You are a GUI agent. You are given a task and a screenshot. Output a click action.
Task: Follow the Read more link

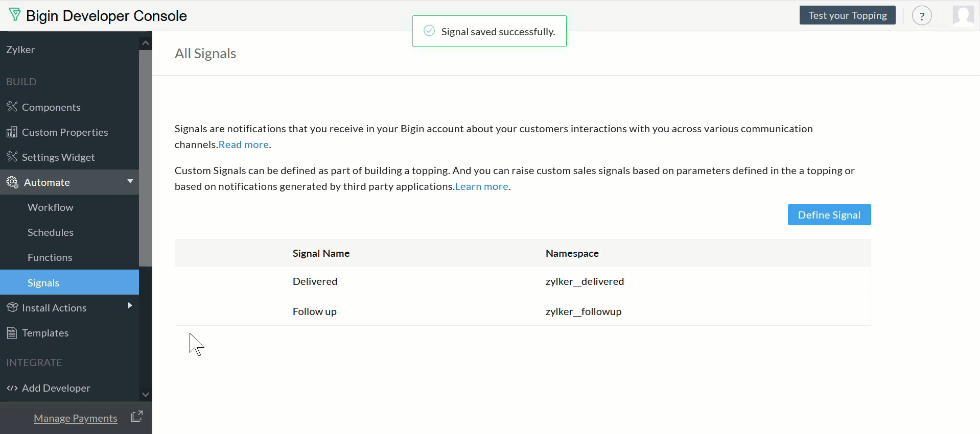tap(244, 144)
